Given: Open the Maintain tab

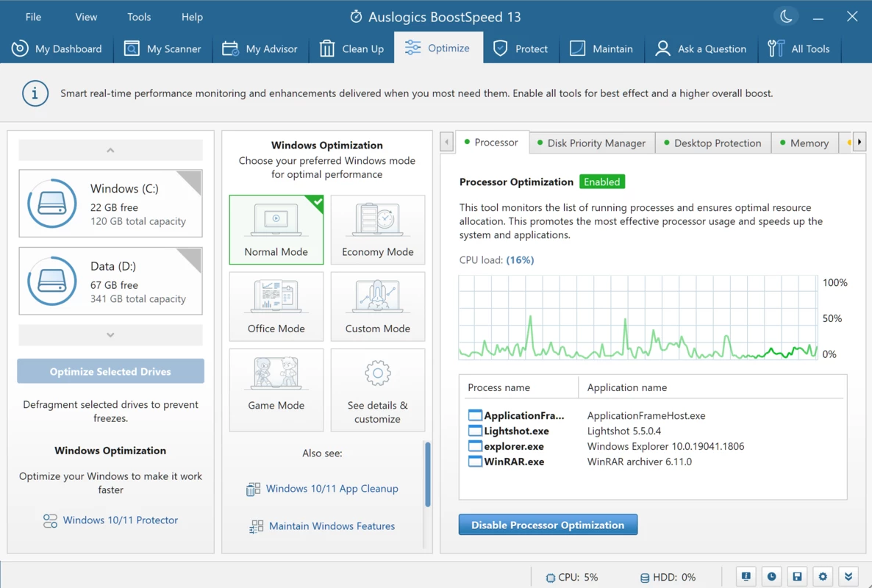Looking at the screenshot, I should (601, 49).
